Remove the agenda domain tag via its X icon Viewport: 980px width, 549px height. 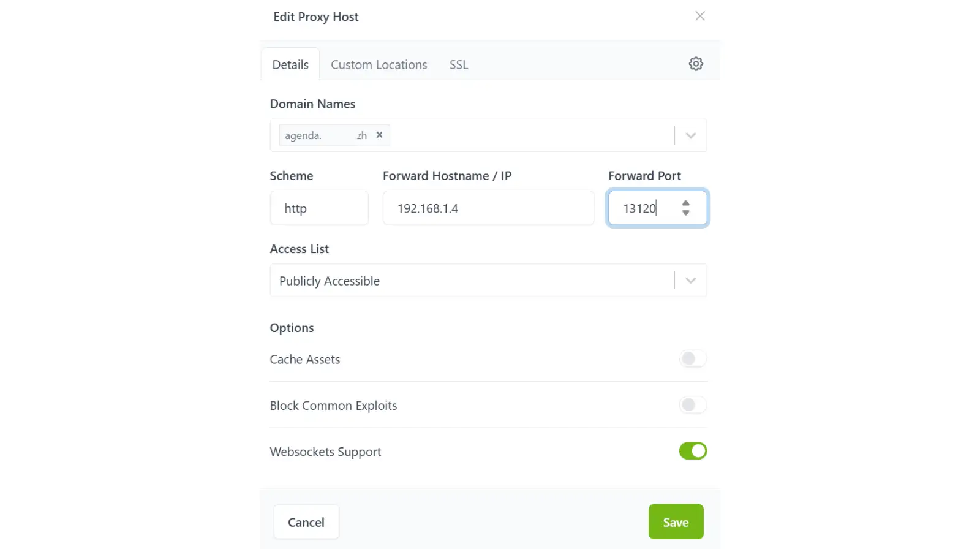click(379, 135)
